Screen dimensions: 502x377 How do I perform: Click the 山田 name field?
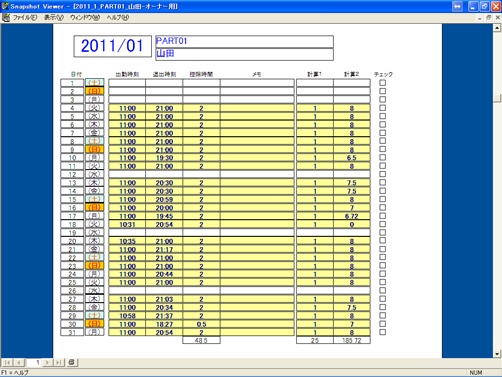pyautogui.click(x=244, y=54)
